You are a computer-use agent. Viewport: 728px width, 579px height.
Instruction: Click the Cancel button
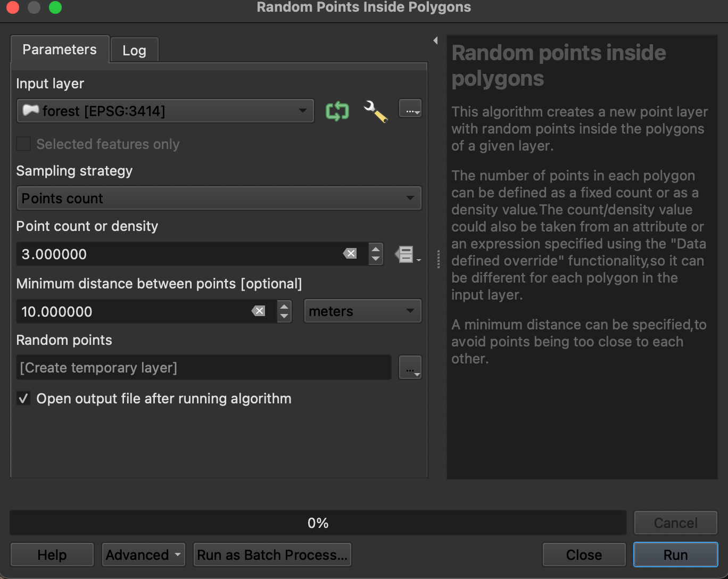click(x=675, y=523)
